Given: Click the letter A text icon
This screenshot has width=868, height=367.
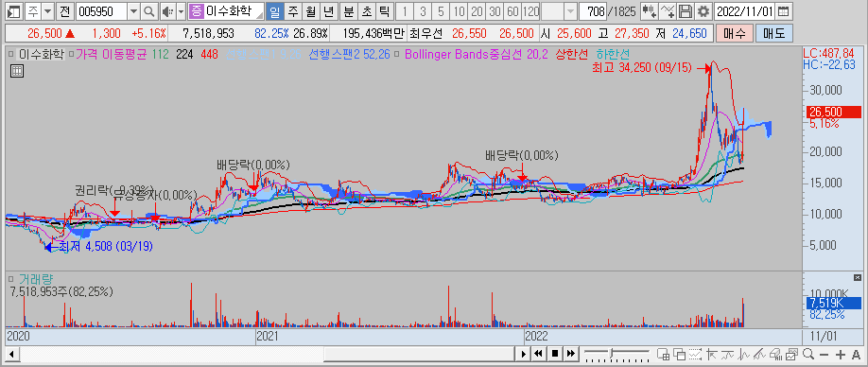Looking at the screenshot, I should [857, 355].
